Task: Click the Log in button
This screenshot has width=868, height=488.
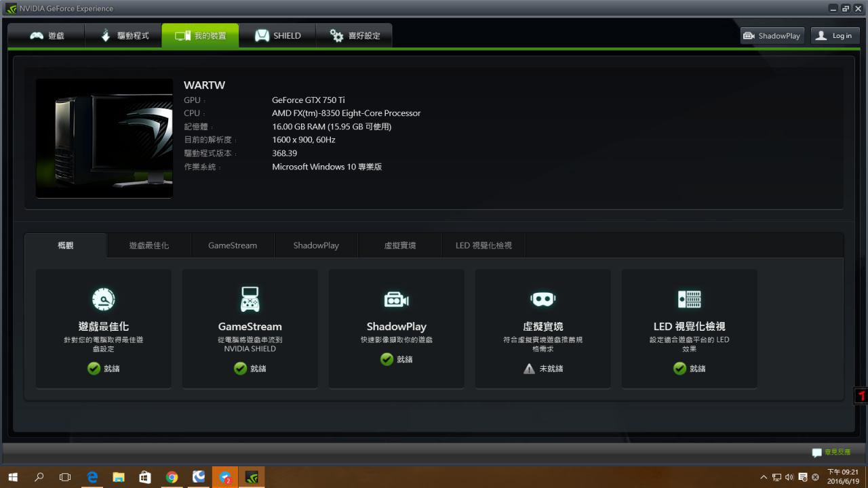Action: 835,36
